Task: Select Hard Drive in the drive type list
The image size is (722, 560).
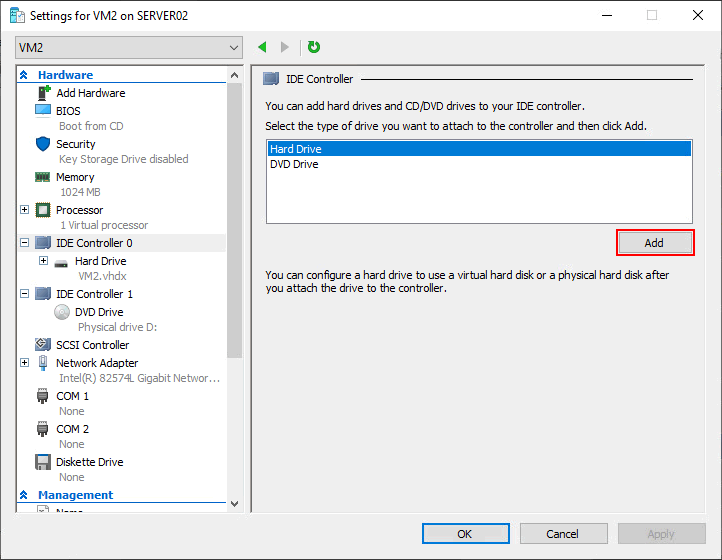Action: 295,149
